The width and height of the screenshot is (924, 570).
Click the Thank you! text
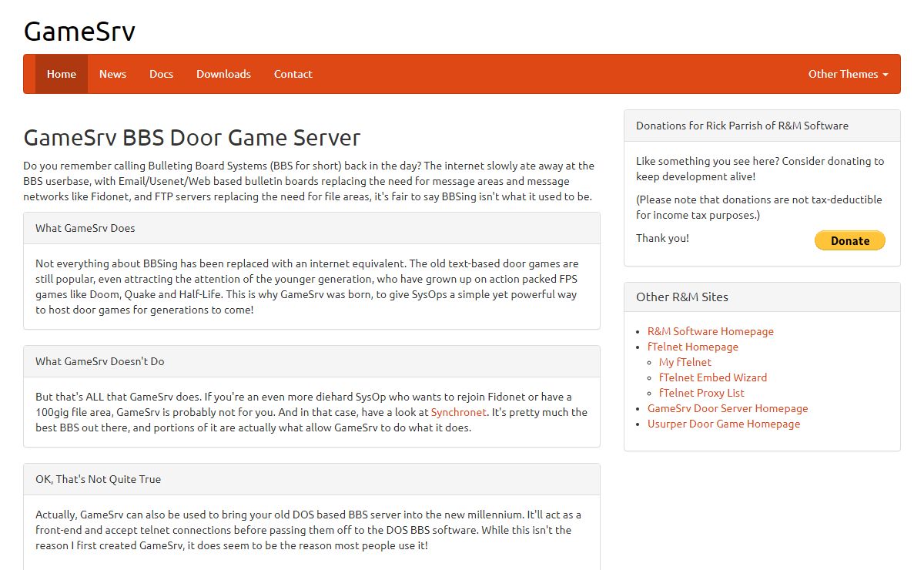[662, 238]
